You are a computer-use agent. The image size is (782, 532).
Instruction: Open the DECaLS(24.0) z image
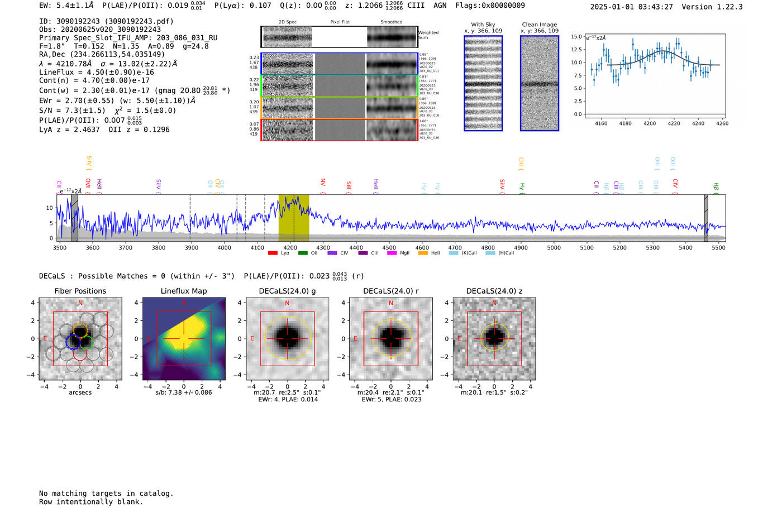pos(494,338)
